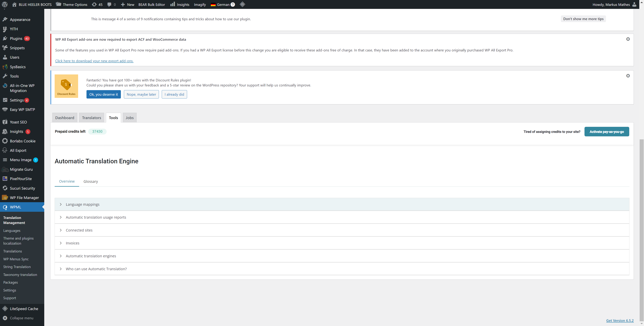
Task: Open BEAR Bulk Editor in admin bar
Action: click(x=152, y=5)
